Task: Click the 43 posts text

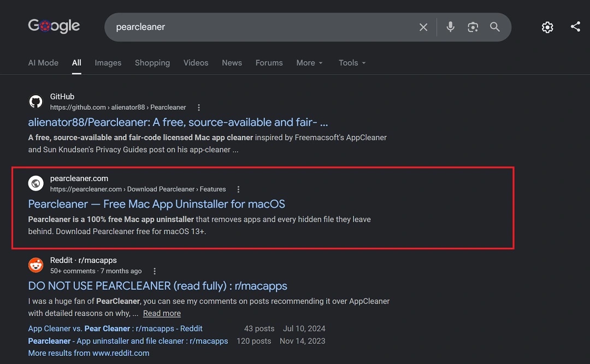Action: click(259, 329)
